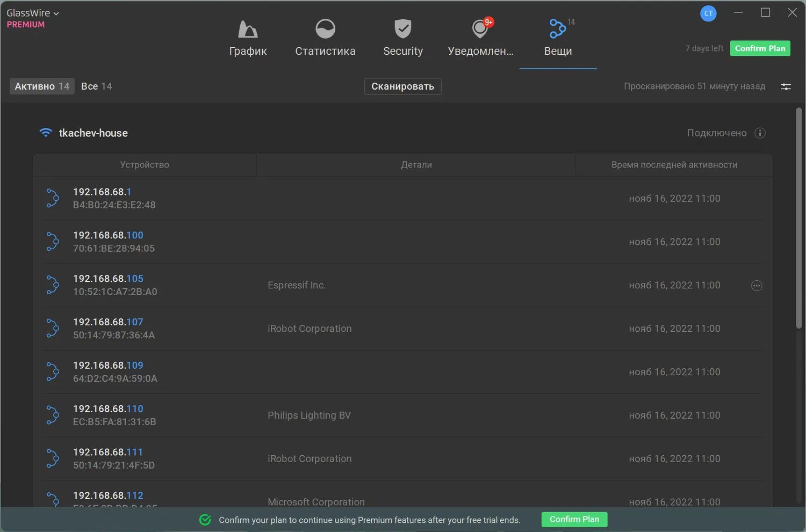Select IP address 192.168.68.1
Screen dimensions: 806x532
tap(102, 192)
